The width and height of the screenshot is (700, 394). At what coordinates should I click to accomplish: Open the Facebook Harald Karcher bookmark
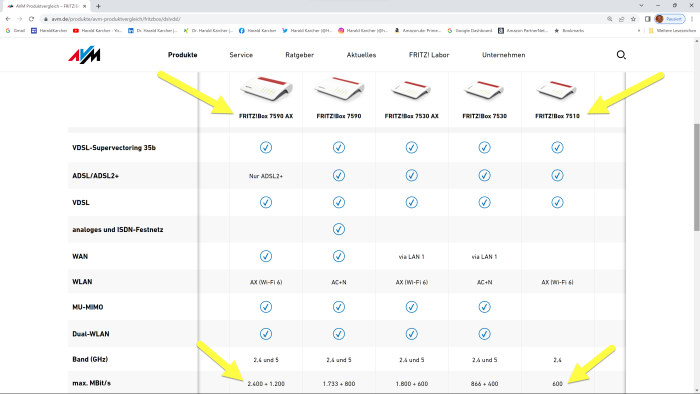click(258, 31)
